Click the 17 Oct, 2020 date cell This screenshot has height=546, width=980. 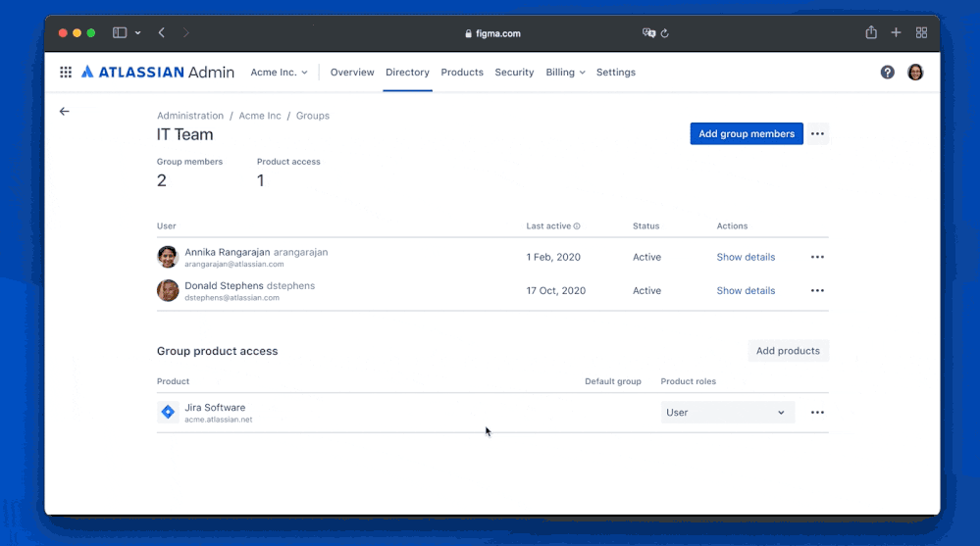(555, 290)
